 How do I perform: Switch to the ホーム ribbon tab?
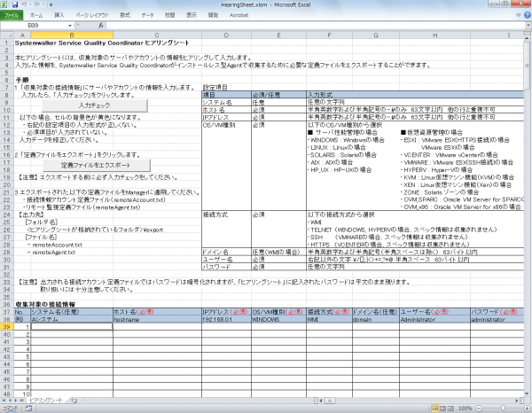36,15
